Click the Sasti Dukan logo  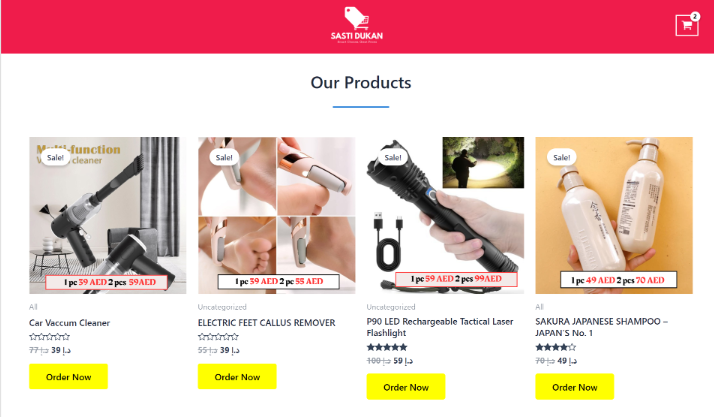click(x=357, y=25)
